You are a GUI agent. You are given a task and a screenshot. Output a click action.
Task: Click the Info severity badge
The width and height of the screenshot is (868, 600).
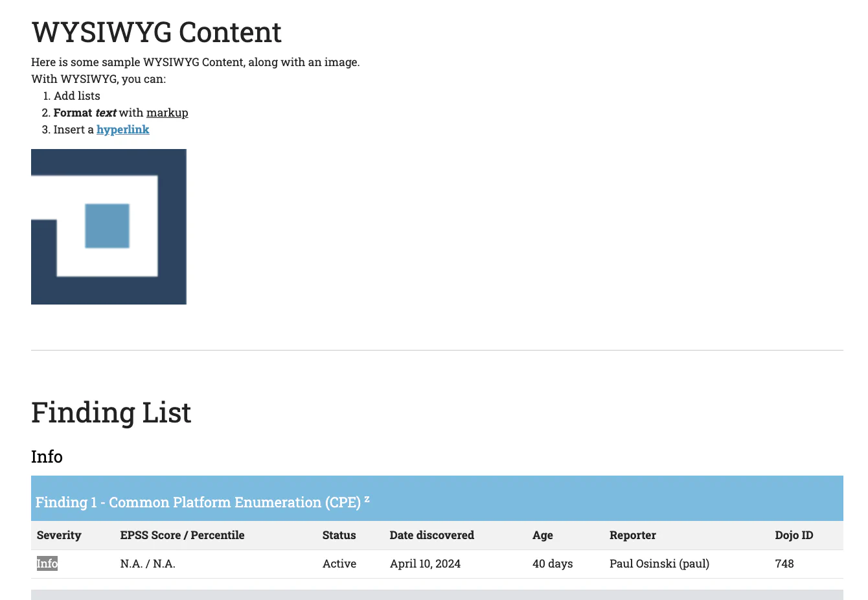[x=47, y=564]
